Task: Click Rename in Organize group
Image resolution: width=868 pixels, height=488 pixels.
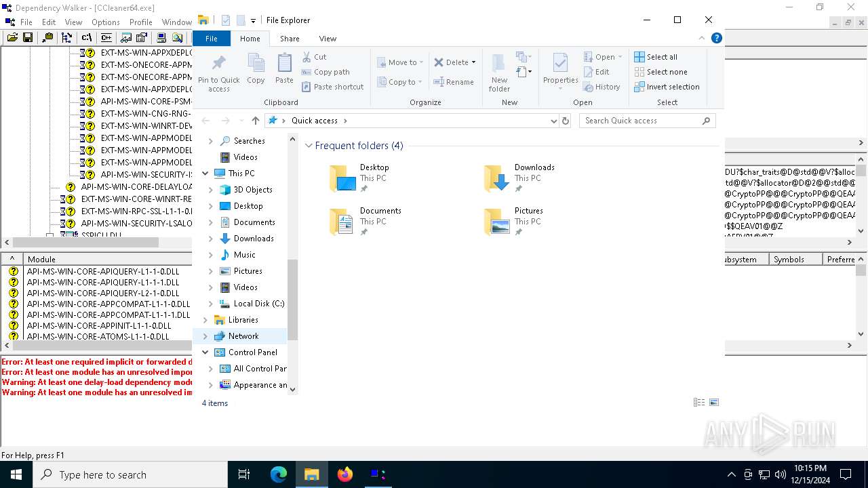Action: coord(454,82)
